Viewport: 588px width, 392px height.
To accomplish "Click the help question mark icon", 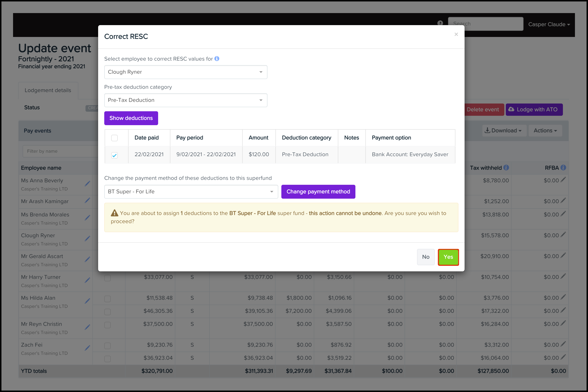I will [440, 23].
